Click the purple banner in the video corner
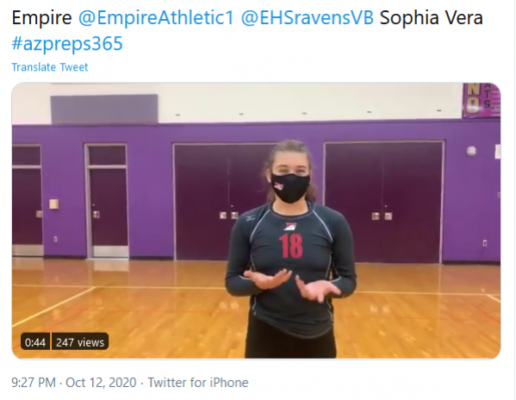The image size is (516, 400). 481,100
